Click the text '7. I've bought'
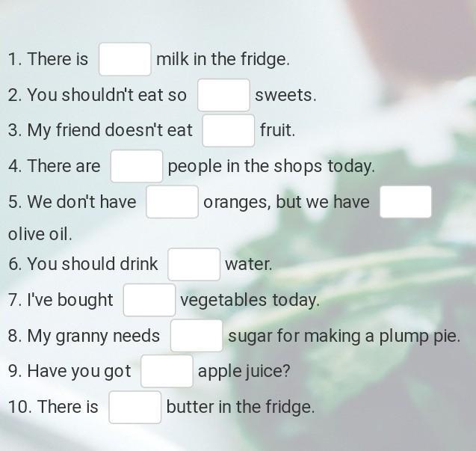This screenshot has height=451, width=476. (61, 300)
